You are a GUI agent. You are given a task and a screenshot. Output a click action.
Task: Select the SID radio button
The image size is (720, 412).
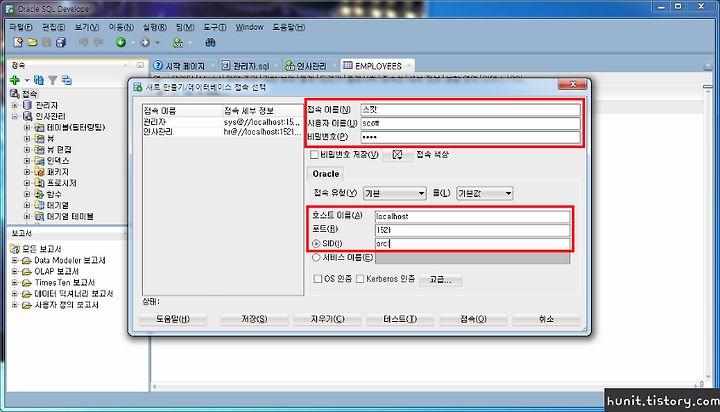click(x=316, y=243)
